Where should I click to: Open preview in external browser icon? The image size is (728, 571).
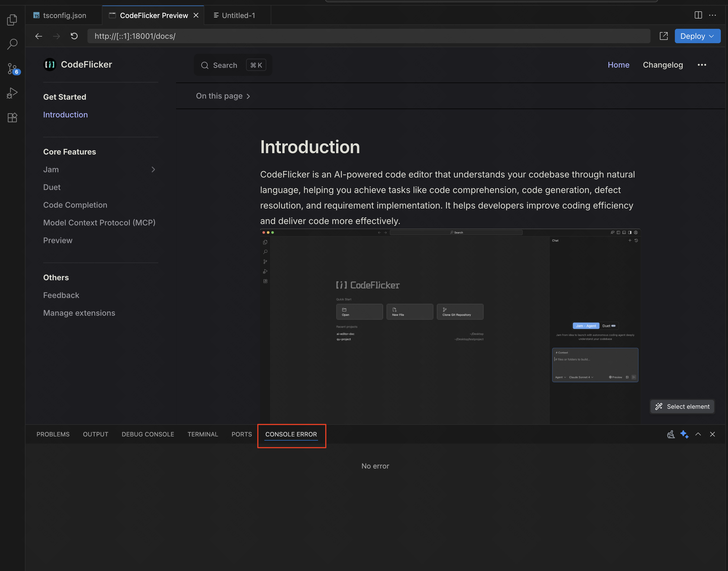[x=664, y=36]
